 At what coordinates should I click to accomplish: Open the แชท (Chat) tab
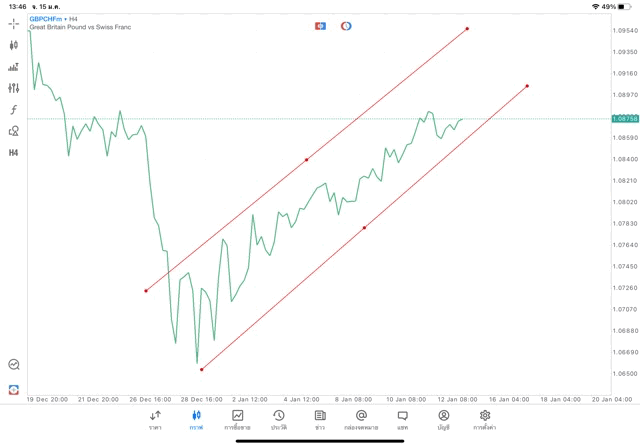(x=402, y=420)
